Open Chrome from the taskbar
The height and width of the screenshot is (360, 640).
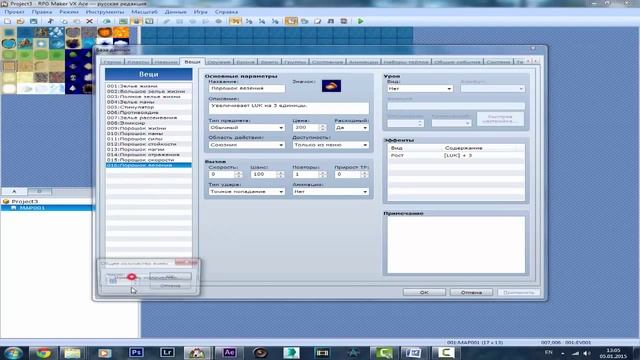click(x=43, y=353)
